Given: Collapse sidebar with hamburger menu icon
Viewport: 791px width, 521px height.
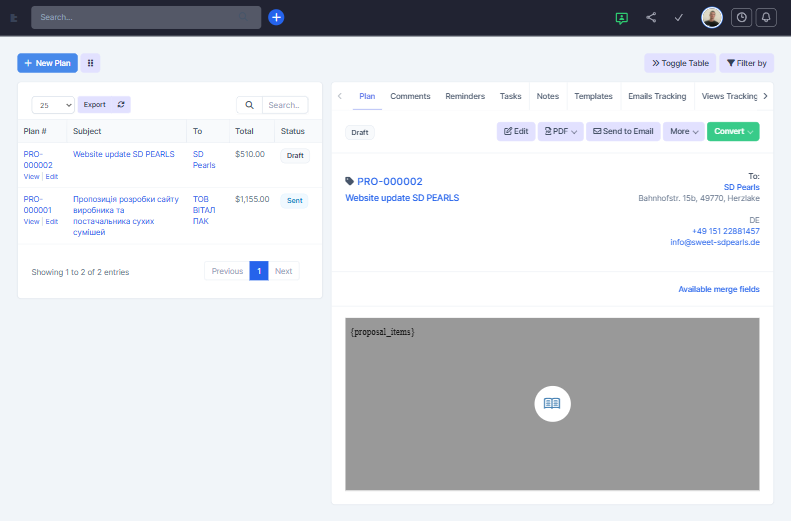Looking at the screenshot, I should [14, 17].
